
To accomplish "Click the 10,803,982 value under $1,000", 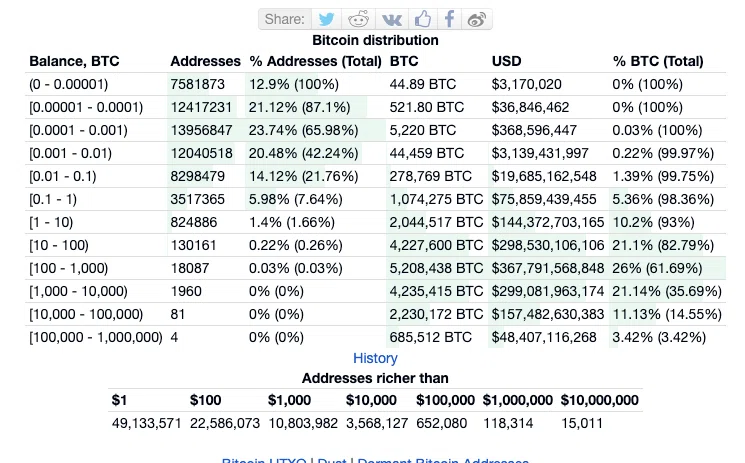I will pyautogui.click(x=303, y=423).
